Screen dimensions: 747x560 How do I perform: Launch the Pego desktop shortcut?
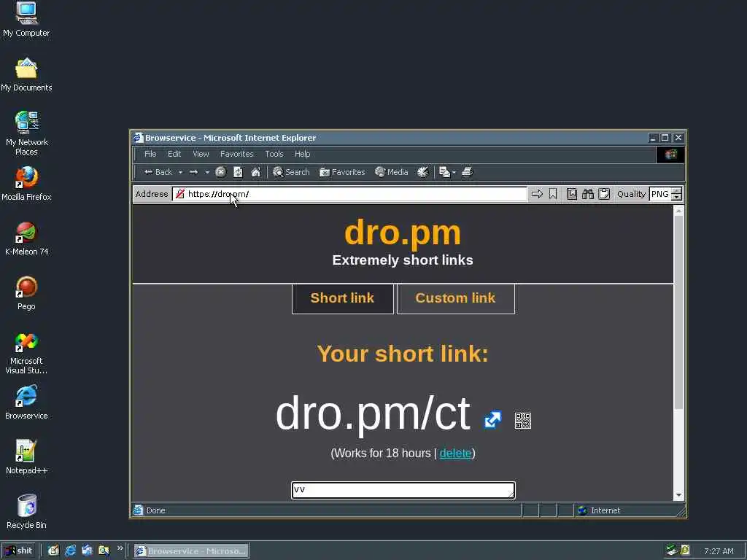click(26, 293)
